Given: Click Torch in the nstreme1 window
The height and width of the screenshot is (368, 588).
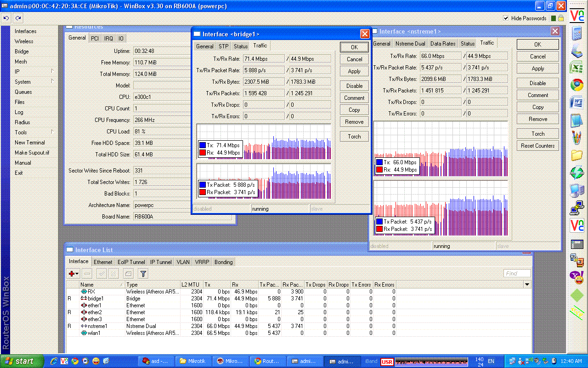Looking at the screenshot, I should point(538,134).
